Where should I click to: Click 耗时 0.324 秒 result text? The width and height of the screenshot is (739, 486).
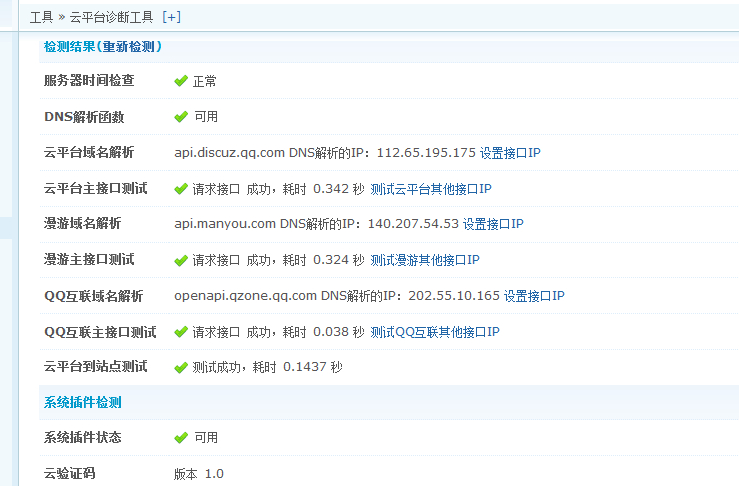323,260
